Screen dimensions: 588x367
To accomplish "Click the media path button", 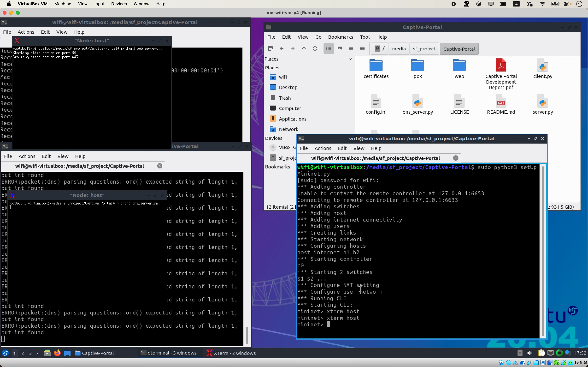I will coord(399,49).
